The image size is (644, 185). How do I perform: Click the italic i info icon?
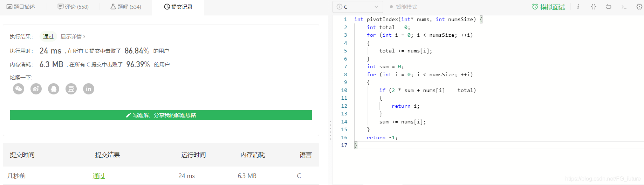pos(578,7)
